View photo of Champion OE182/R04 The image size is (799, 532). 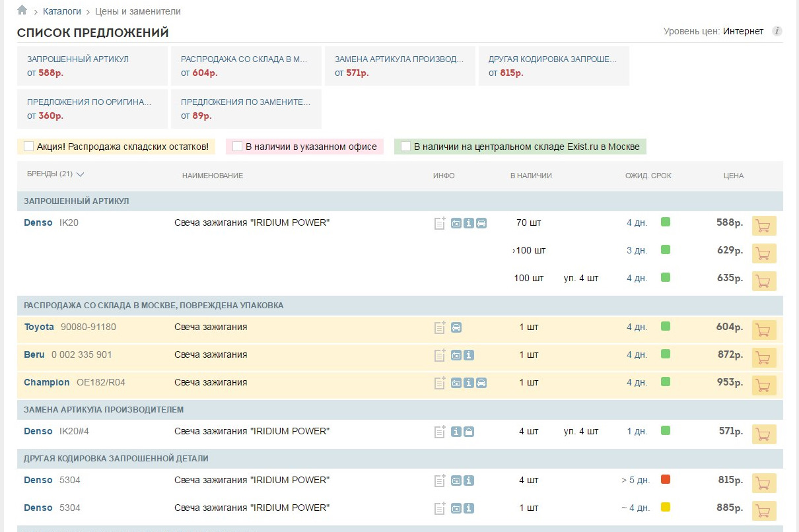(x=456, y=383)
